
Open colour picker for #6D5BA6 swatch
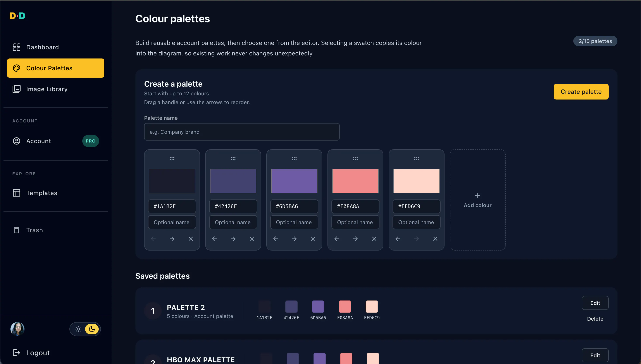(x=294, y=181)
